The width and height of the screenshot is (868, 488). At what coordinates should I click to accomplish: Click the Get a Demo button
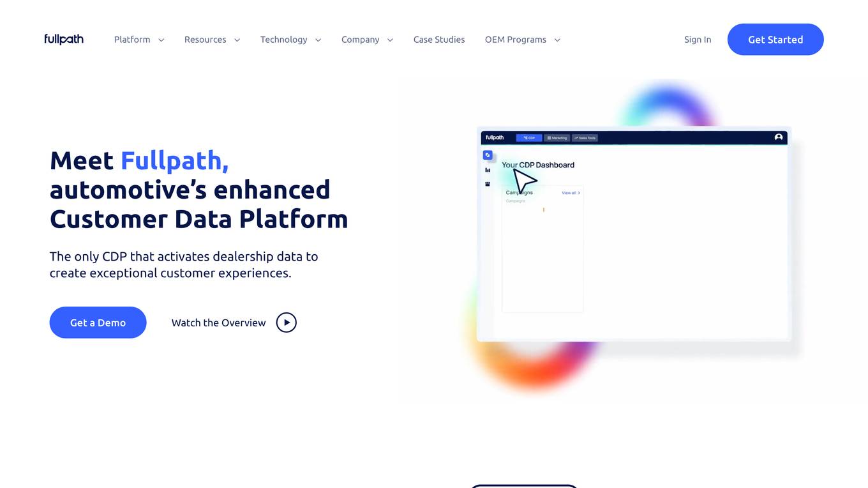click(x=98, y=323)
